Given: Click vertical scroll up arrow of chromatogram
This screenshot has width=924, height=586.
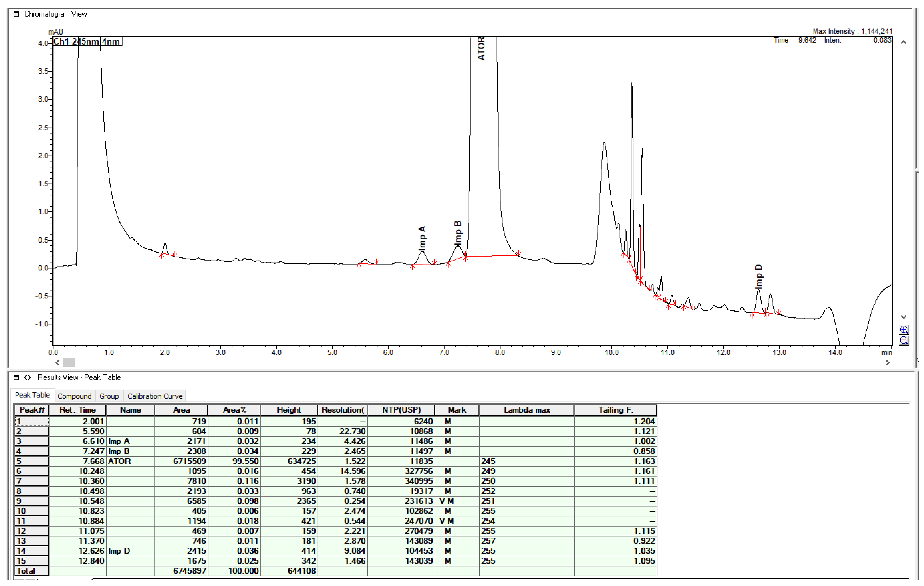Looking at the screenshot, I should 904,42.
